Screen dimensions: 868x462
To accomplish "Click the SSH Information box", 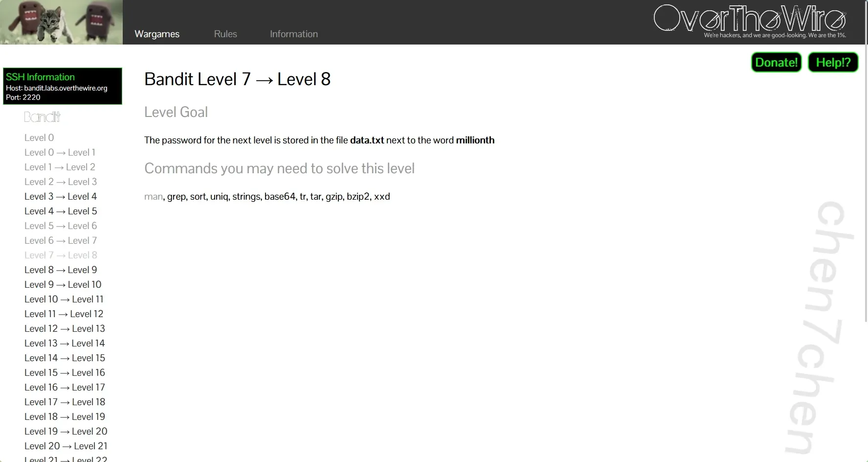I will click(x=63, y=86).
